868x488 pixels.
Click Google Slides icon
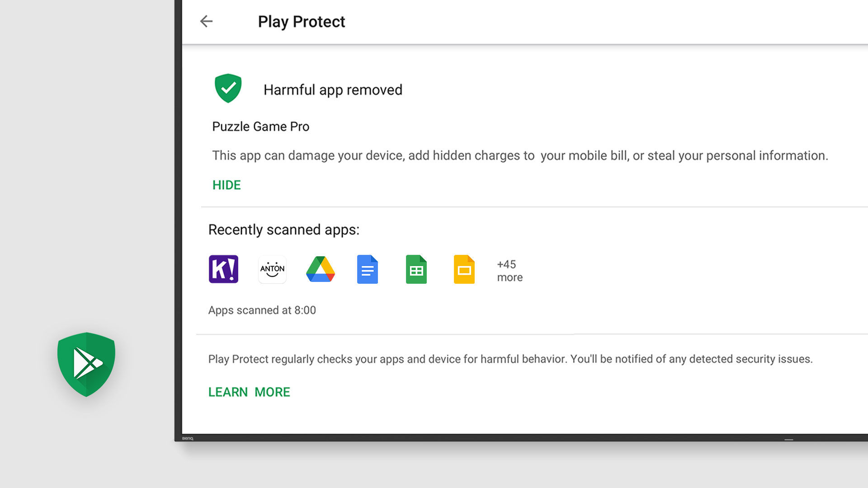click(464, 269)
